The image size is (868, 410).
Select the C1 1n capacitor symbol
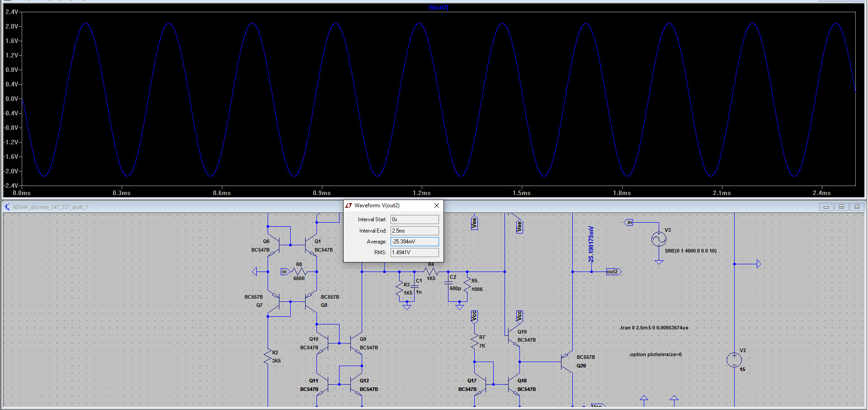[415, 287]
